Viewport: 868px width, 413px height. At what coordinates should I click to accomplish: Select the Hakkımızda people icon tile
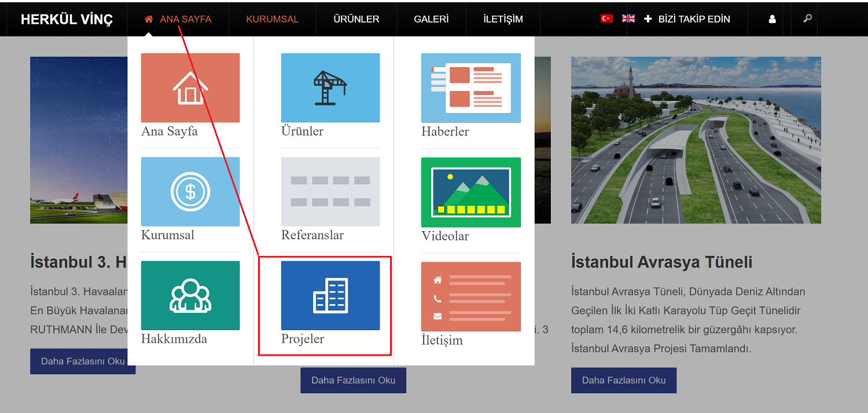click(x=190, y=295)
